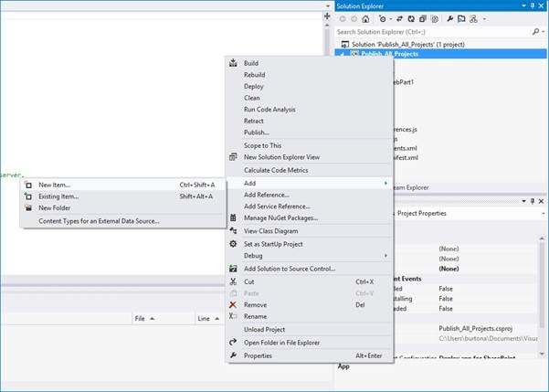The image size is (549, 392).
Task: Click the wrench Properties icon in Solution Explorer toolbar
Action: click(x=450, y=19)
